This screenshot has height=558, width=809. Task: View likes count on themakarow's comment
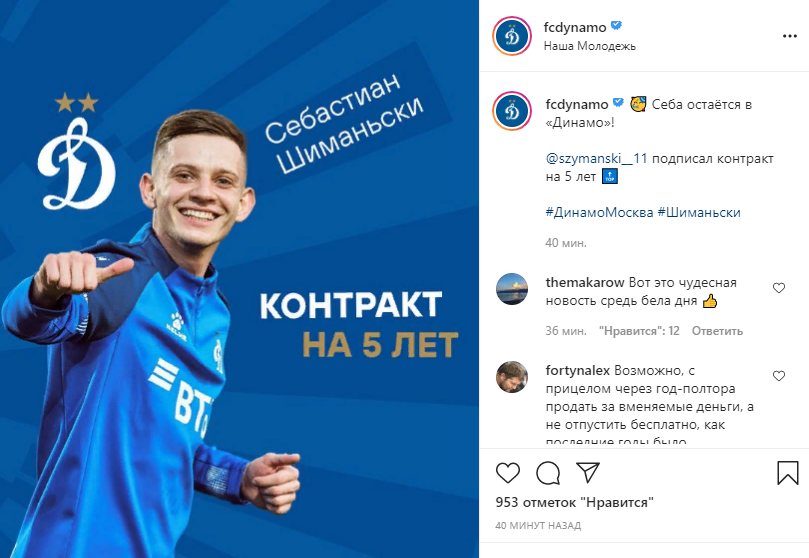(x=639, y=331)
